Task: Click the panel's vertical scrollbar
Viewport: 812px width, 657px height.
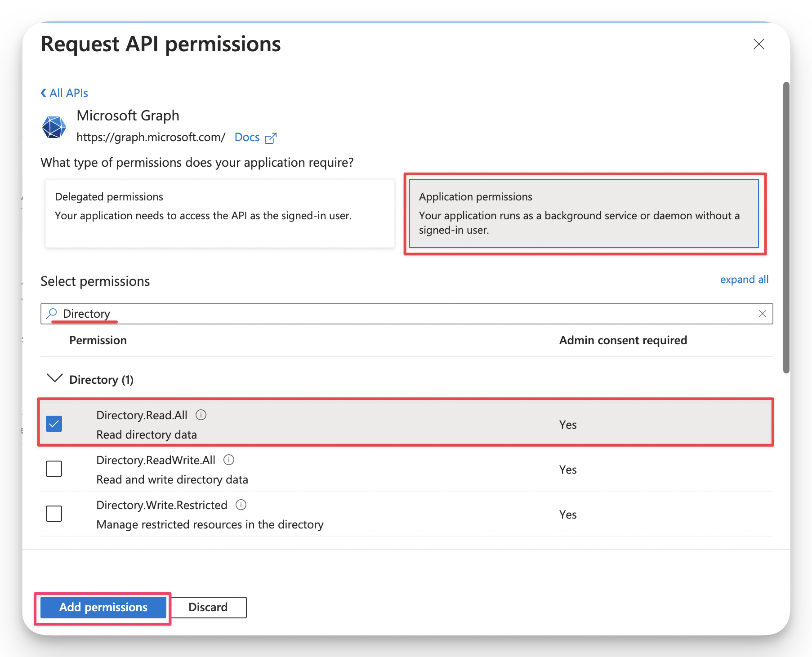Action: pos(786,227)
